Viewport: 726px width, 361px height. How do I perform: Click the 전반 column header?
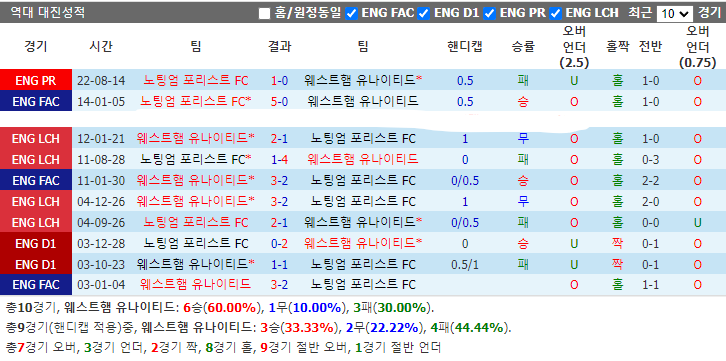pyautogui.click(x=651, y=46)
